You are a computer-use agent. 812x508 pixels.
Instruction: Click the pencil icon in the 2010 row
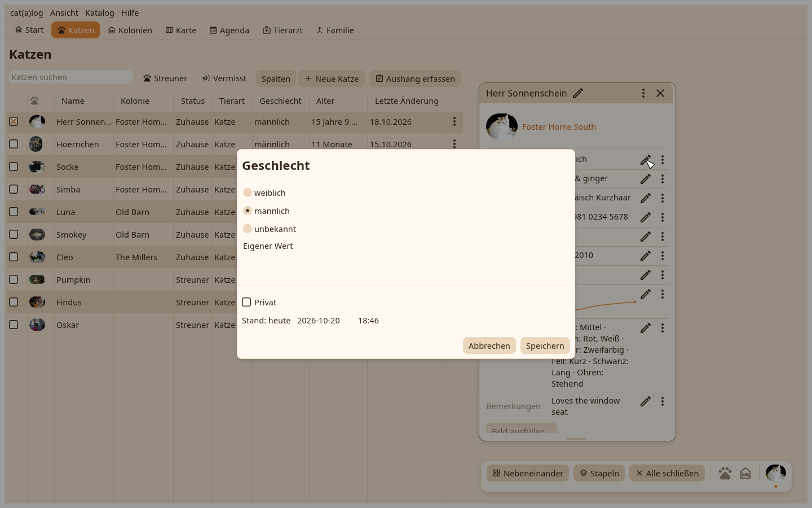point(646,256)
